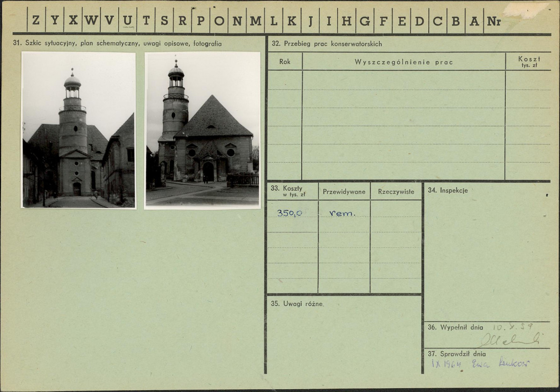Select the letter W index tab

91,21
